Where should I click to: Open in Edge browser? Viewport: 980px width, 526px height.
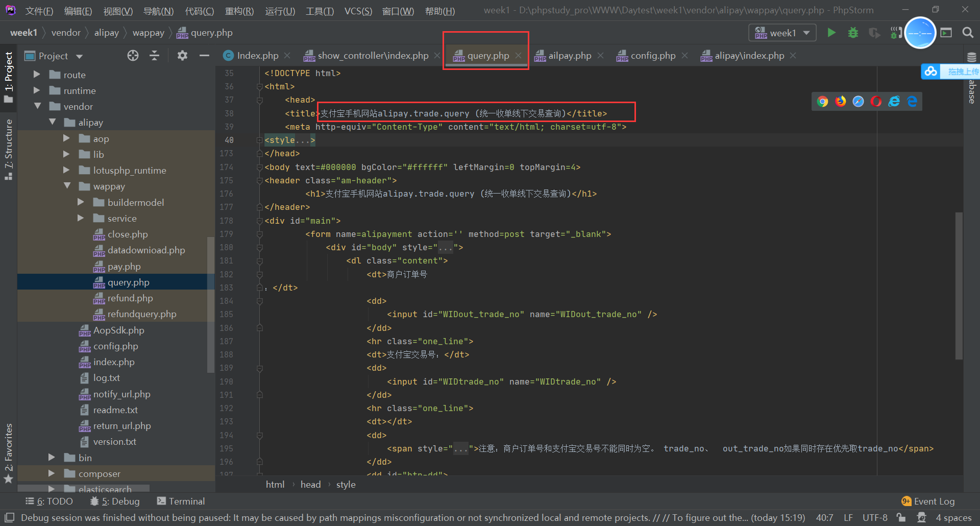[x=912, y=101]
